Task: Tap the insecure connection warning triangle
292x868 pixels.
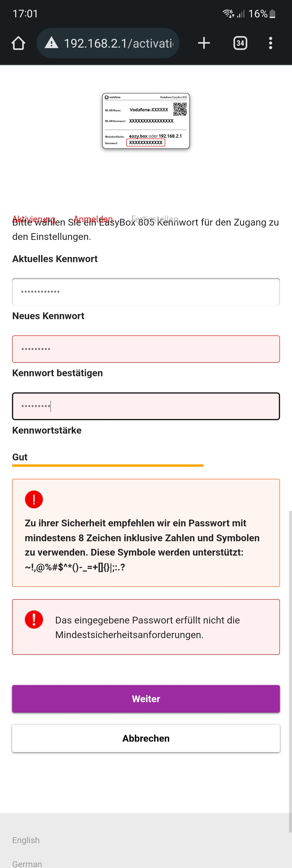Action: 52,43
